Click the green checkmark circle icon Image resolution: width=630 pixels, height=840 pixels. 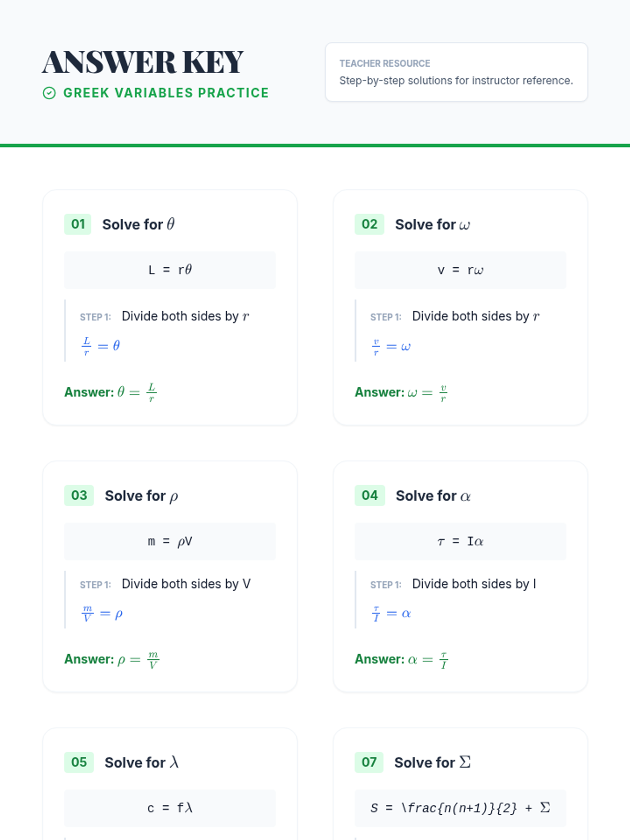(49, 93)
